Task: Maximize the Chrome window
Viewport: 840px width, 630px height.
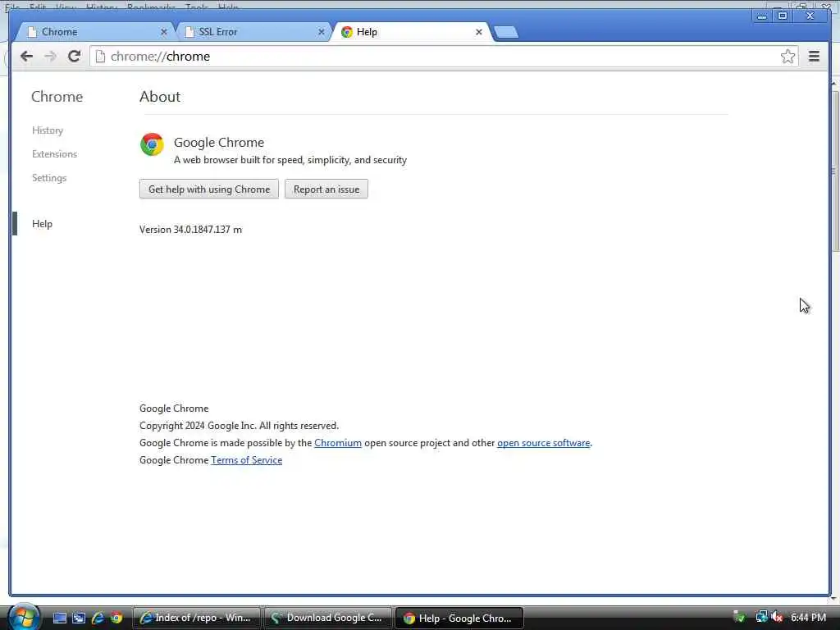Action: click(x=782, y=16)
